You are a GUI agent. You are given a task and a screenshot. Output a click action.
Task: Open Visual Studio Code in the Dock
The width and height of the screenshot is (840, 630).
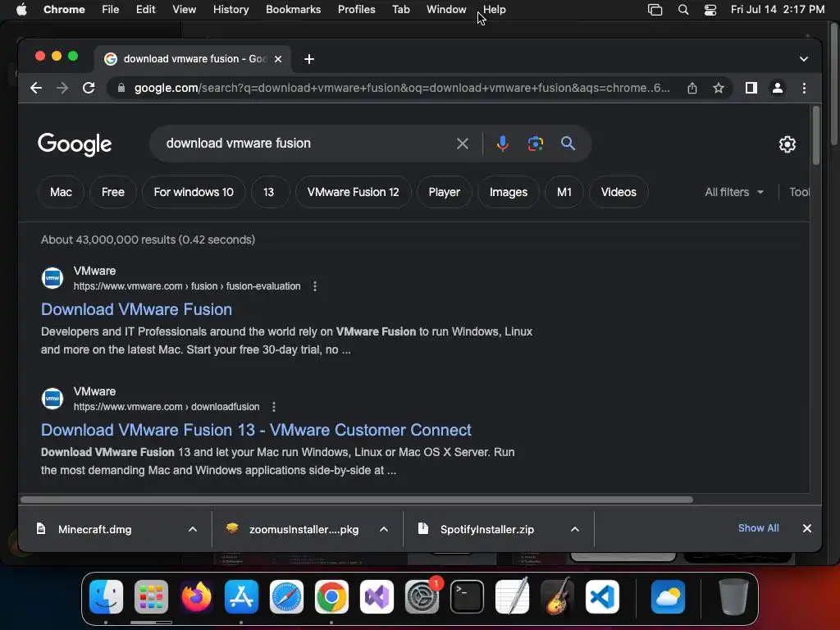(x=602, y=597)
